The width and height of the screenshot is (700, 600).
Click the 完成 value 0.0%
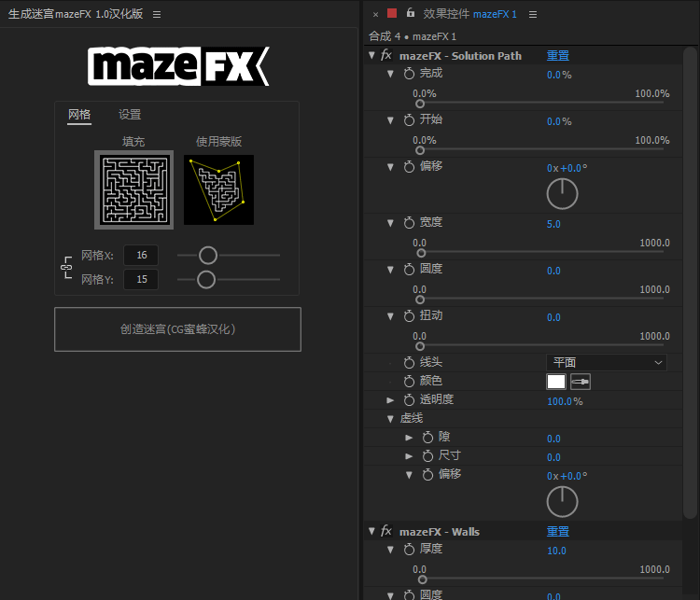click(x=559, y=75)
